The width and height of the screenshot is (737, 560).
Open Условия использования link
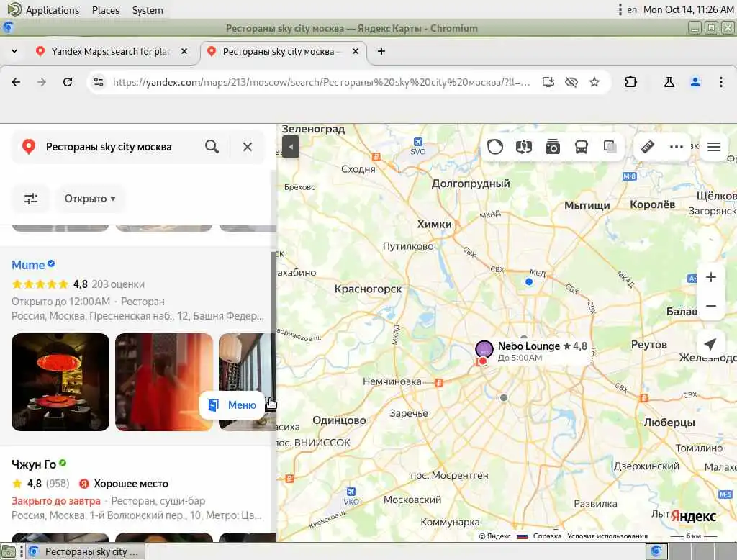(x=607, y=536)
